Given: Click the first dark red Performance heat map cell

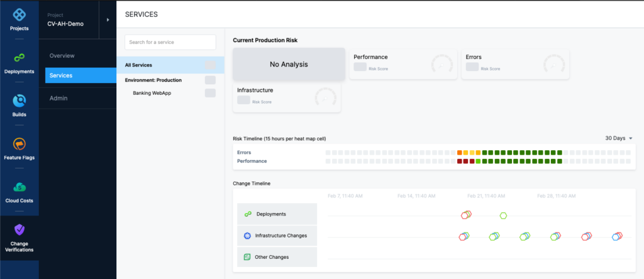Looking at the screenshot, I should point(460,161).
